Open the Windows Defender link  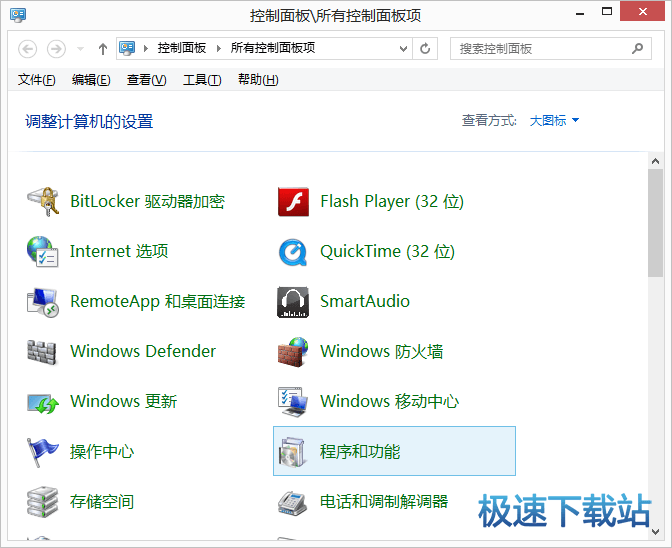point(143,351)
